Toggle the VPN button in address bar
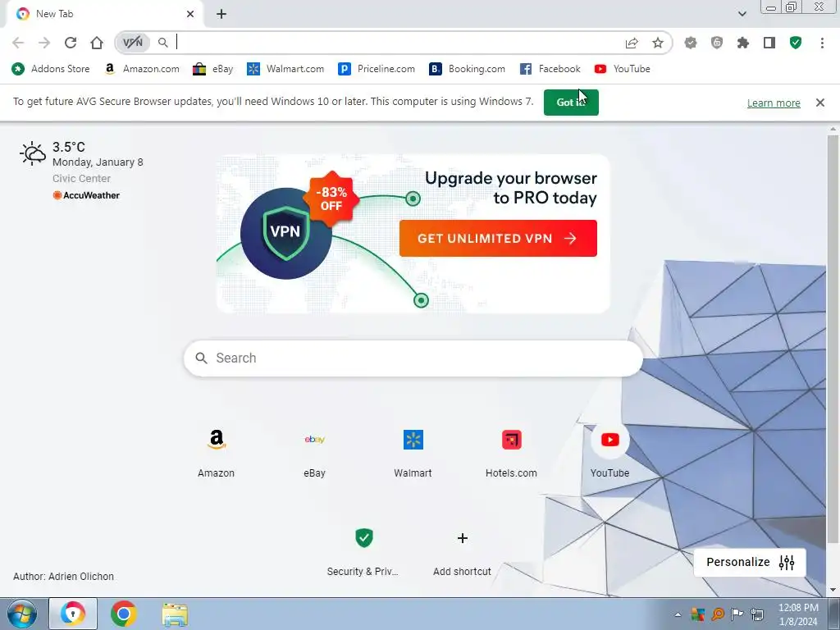Image resolution: width=840 pixels, height=630 pixels. (x=133, y=43)
